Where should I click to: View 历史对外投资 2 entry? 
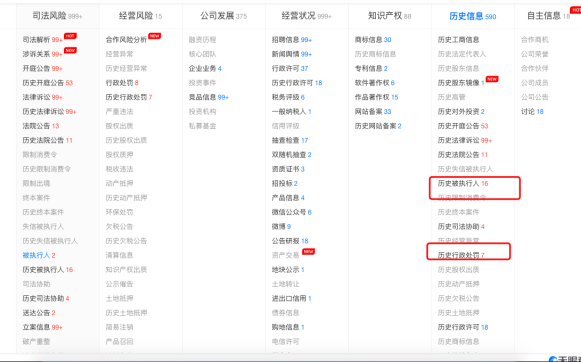461,112
